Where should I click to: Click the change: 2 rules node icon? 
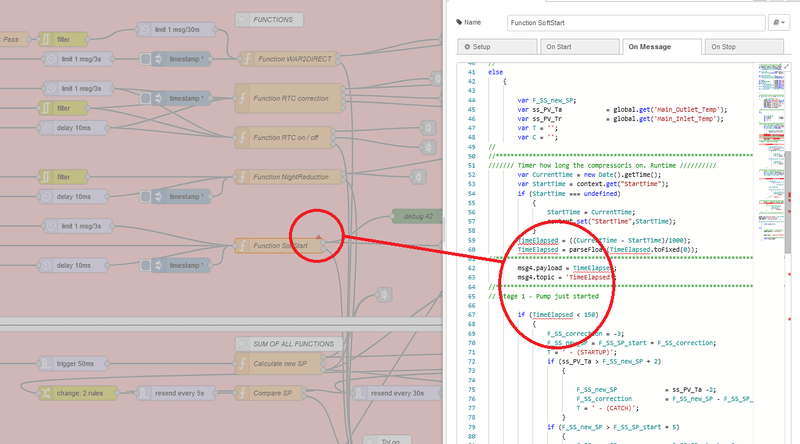46,393
